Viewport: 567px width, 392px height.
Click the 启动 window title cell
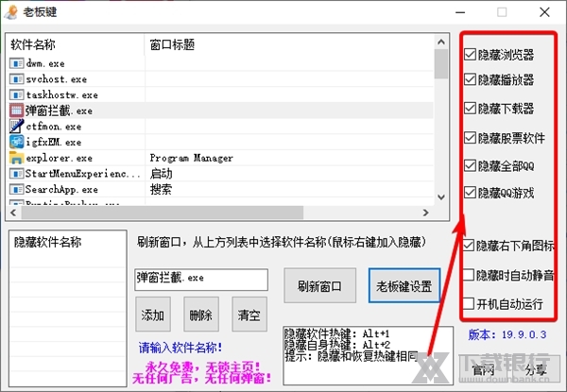point(161,174)
